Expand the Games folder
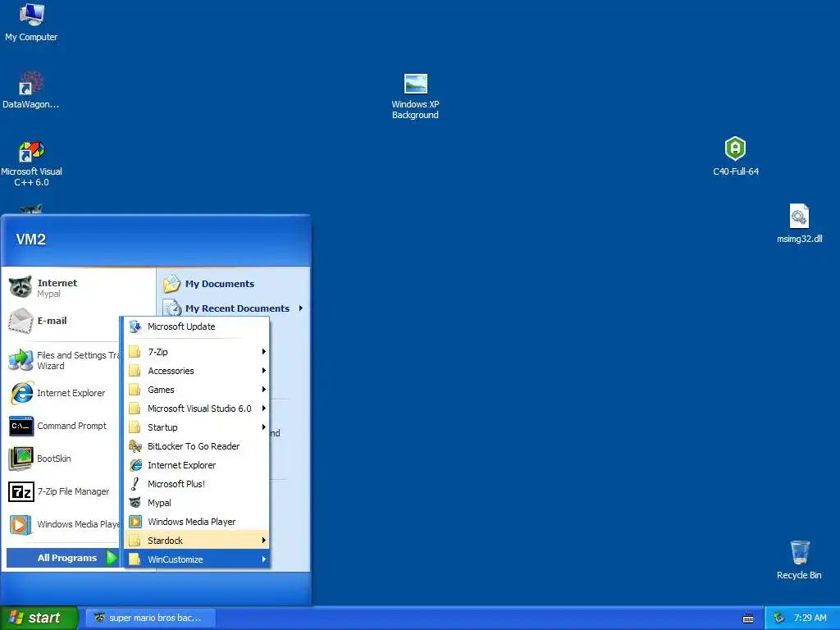Viewport: 840px width, 630px height. [197, 390]
